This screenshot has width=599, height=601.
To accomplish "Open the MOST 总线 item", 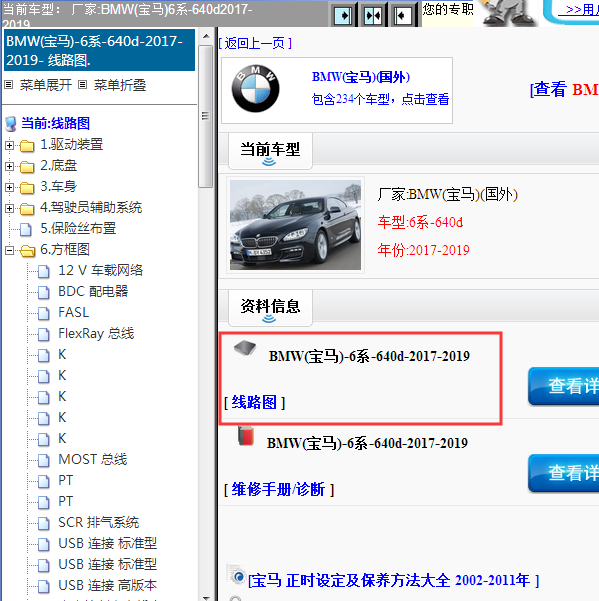I will click(92, 460).
